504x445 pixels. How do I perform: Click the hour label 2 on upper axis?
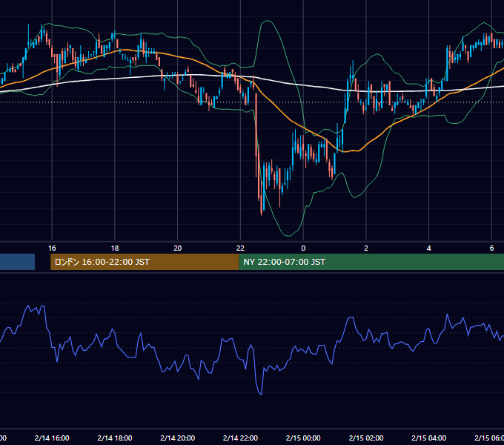(x=366, y=248)
